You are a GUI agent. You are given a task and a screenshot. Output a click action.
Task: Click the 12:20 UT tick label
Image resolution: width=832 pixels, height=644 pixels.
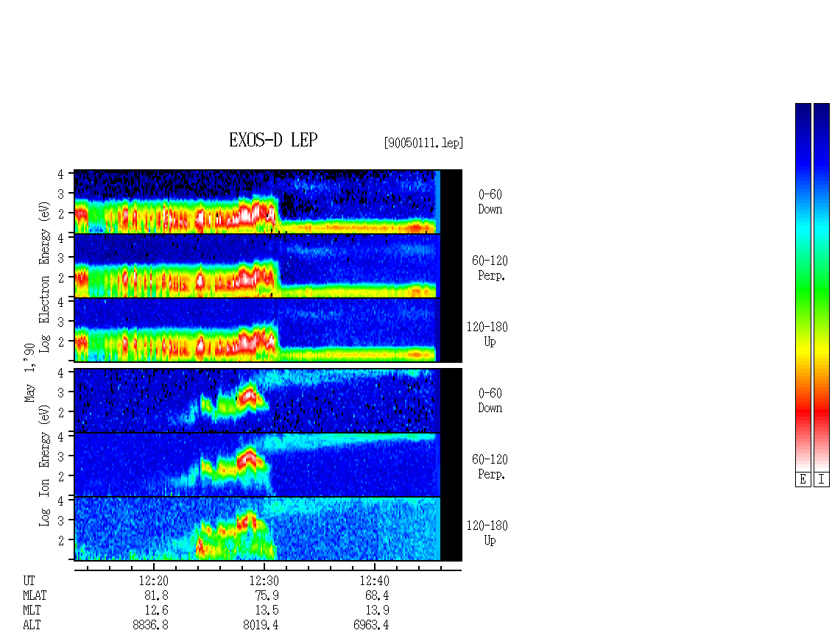pos(153,581)
